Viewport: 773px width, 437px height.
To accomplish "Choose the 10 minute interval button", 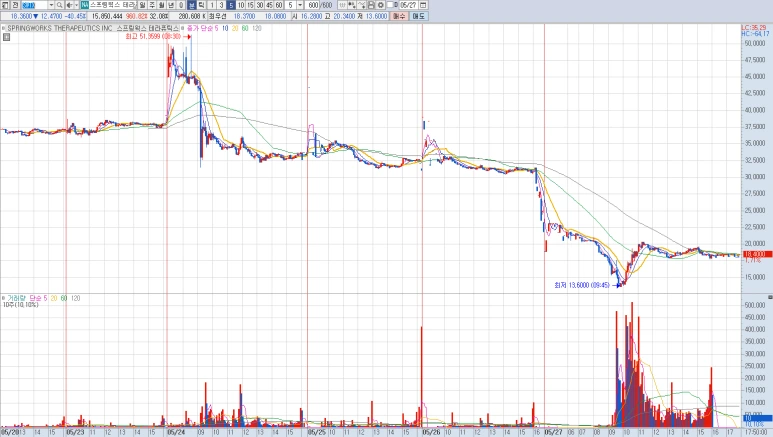I will click(x=241, y=5).
